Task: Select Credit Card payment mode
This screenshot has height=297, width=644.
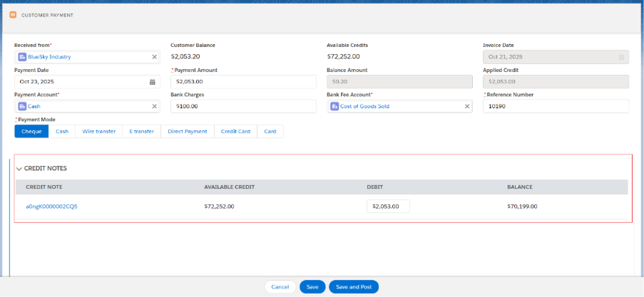Action: point(235,131)
